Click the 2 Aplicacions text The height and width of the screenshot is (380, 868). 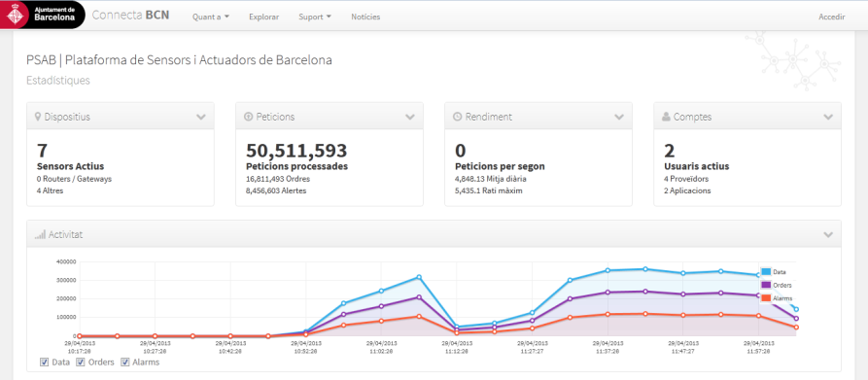click(687, 190)
